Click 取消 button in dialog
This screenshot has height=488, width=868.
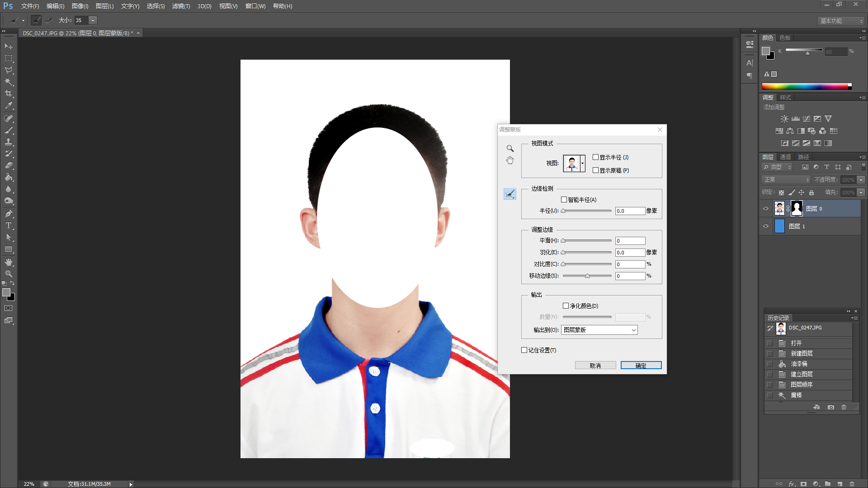click(595, 366)
